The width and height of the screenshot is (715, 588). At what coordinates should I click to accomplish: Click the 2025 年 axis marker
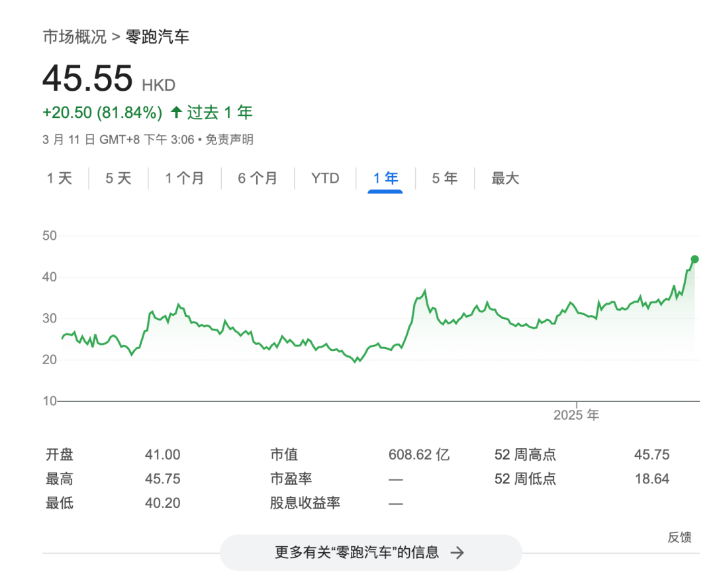576,415
